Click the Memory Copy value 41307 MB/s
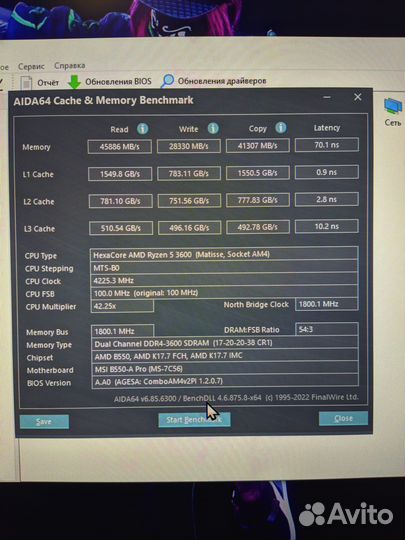This screenshot has width=405, height=540. tap(258, 145)
